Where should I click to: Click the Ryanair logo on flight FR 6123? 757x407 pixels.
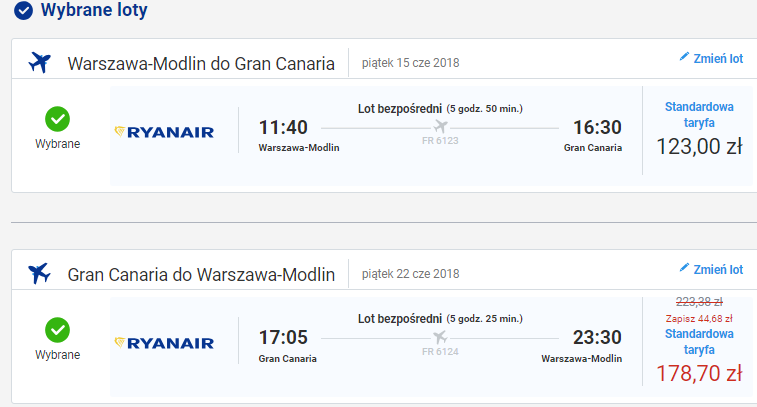coord(164,132)
